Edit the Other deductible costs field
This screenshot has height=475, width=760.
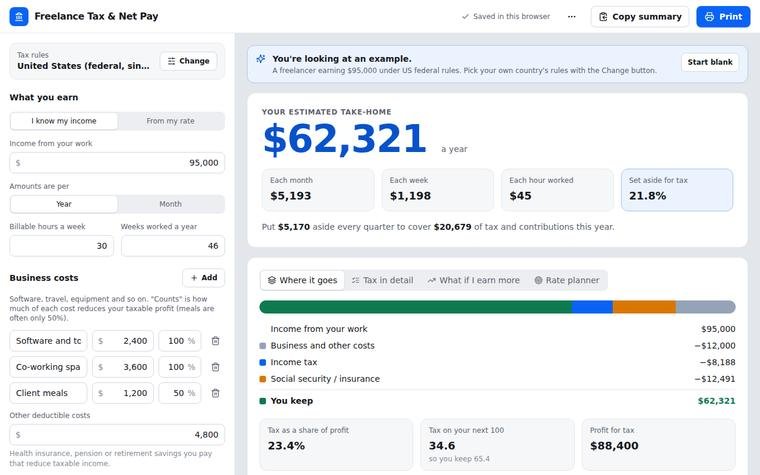(117, 435)
